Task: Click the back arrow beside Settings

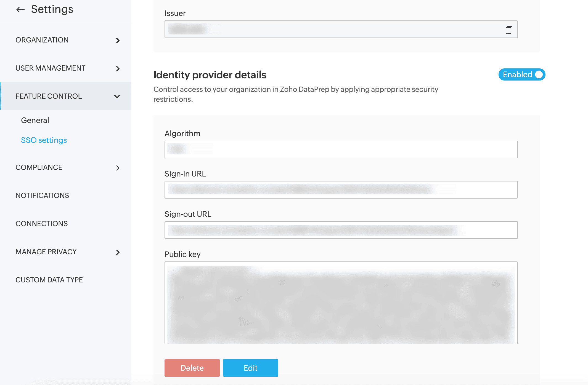Action: (x=20, y=10)
